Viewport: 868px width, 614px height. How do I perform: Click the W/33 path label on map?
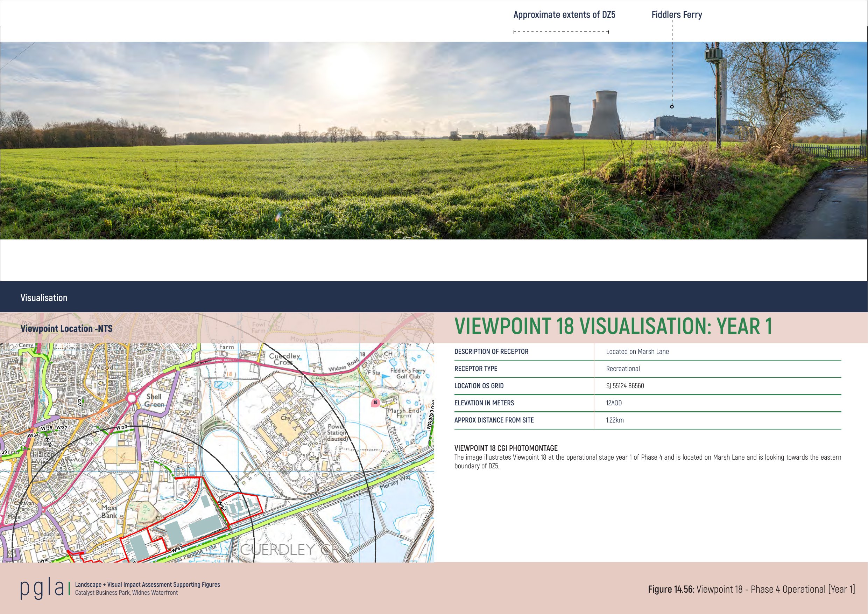click(x=122, y=427)
